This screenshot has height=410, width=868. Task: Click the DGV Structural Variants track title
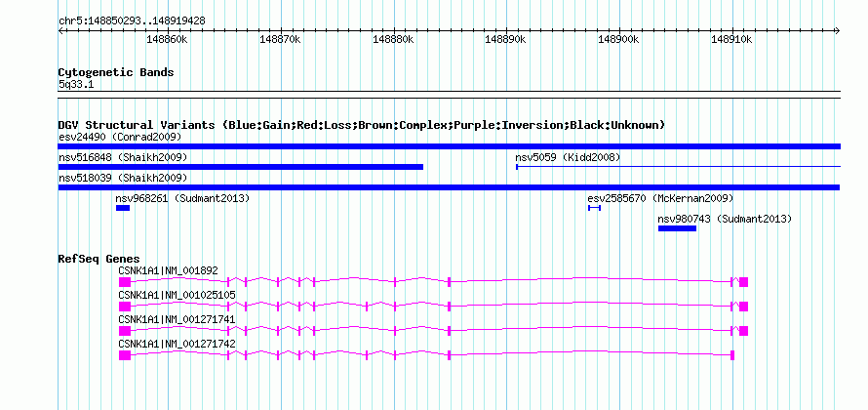[x=362, y=125]
